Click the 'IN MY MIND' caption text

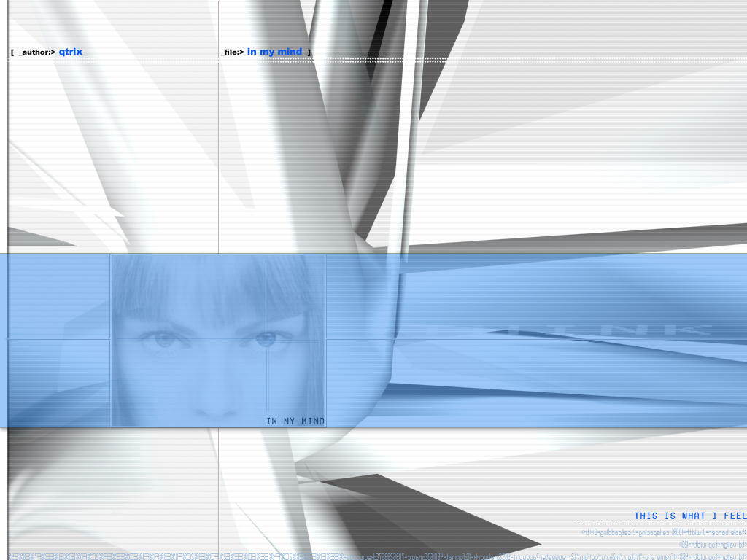coord(295,421)
